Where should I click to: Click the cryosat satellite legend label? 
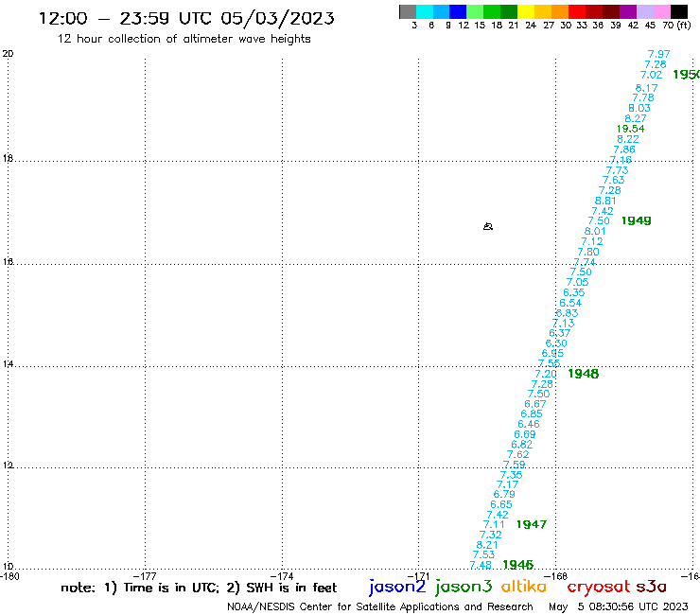pos(598,587)
